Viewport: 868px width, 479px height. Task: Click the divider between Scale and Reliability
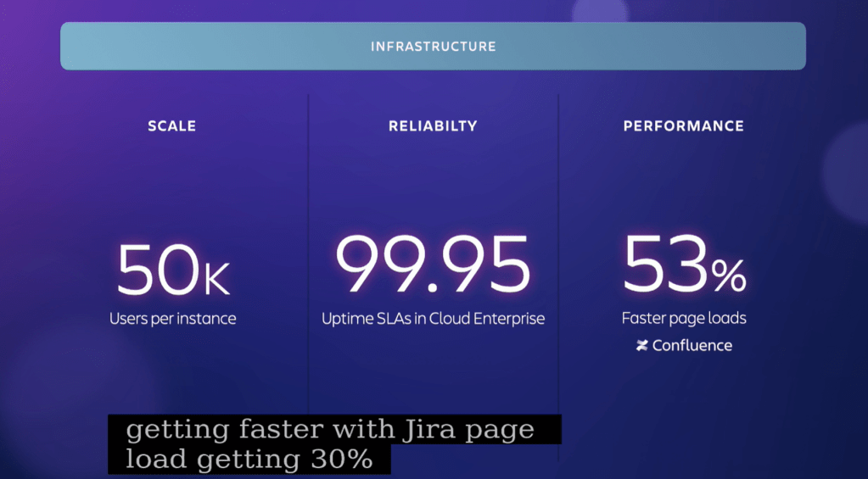pyautogui.click(x=308, y=254)
